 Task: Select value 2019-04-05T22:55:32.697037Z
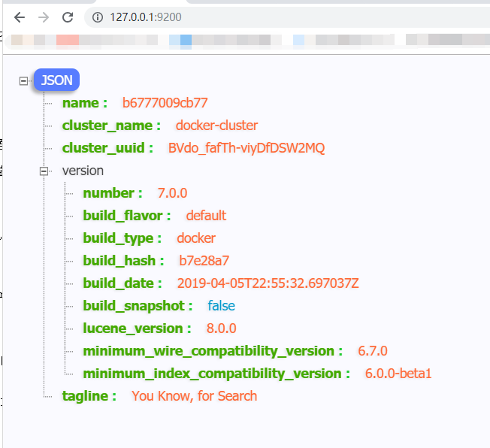click(268, 283)
